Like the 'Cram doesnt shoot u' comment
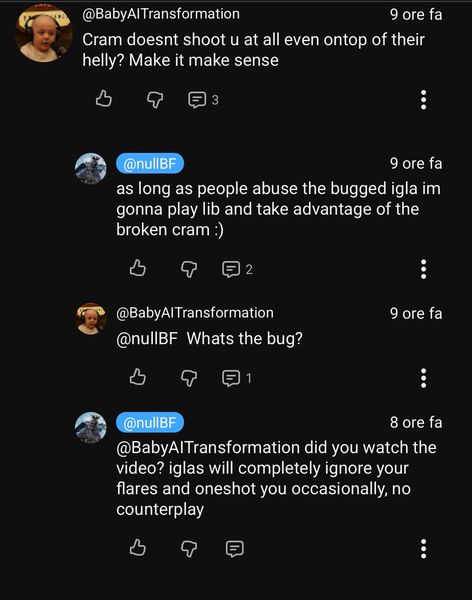This screenshot has height=600, width=472. point(104,99)
